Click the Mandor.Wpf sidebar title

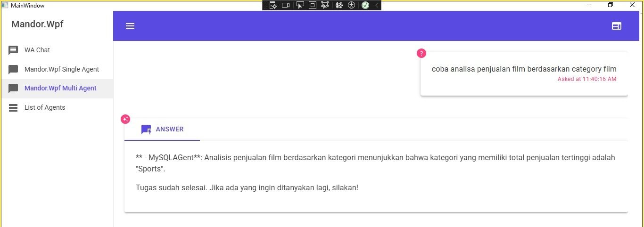coord(37,24)
